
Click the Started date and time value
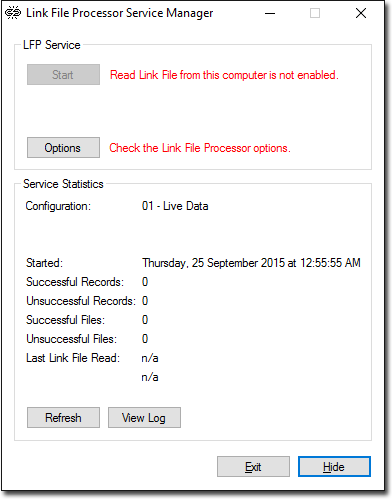(251, 263)
